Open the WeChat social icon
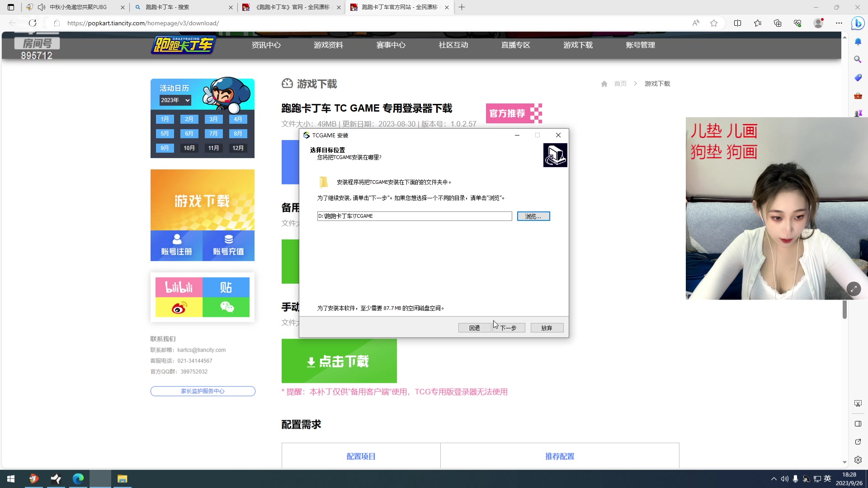This screenshot has width=868, height=488. point(226,308)
